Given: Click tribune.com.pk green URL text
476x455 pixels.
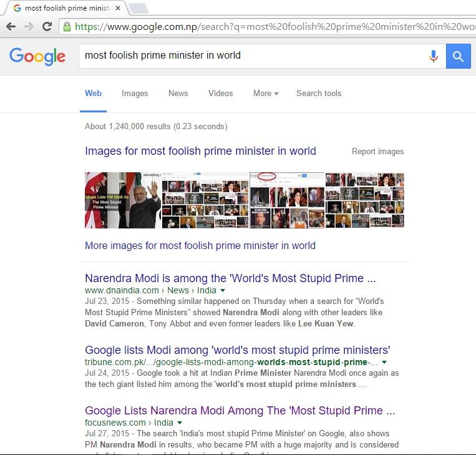Looking at the screenshot, I should tap(231, 362).
